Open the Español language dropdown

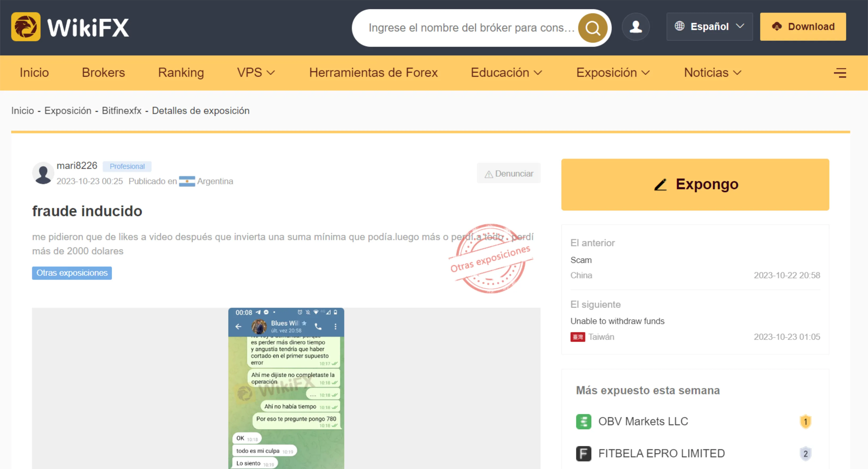click(709, 26)
